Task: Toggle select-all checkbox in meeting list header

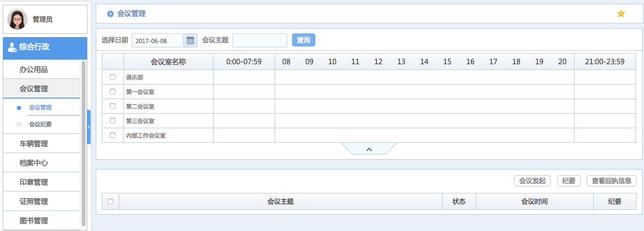Action: point(110,201)
